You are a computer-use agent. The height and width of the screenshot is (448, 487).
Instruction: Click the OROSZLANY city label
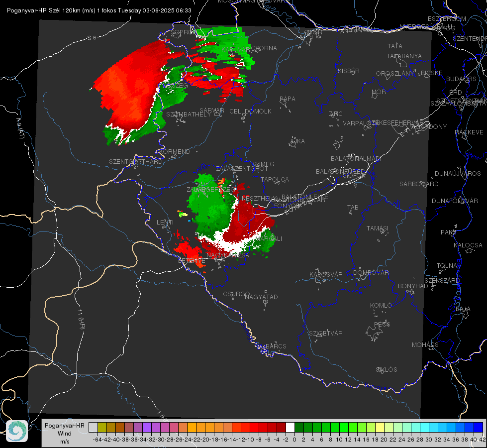(395, 73)
